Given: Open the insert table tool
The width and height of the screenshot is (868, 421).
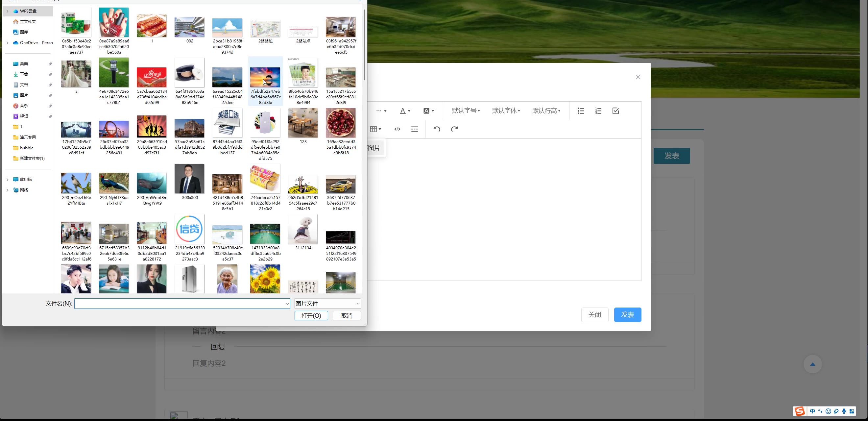Looking at the screenshot, I should pos(375,129).
